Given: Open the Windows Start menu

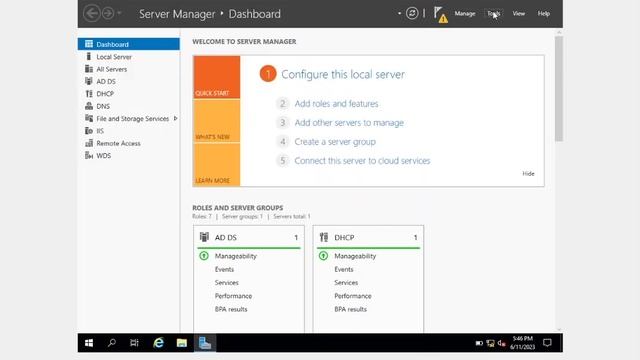Looking at the screenshot, I should [89, 343].
